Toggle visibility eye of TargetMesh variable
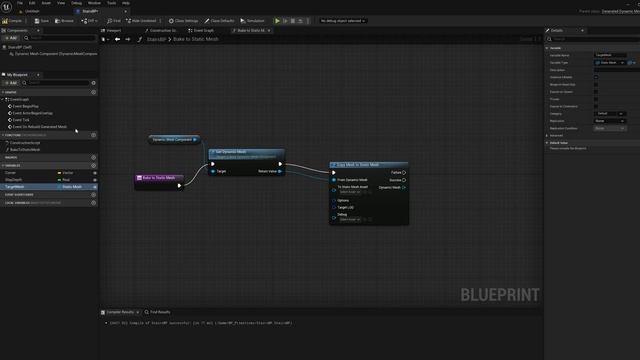 pos(95,187)
